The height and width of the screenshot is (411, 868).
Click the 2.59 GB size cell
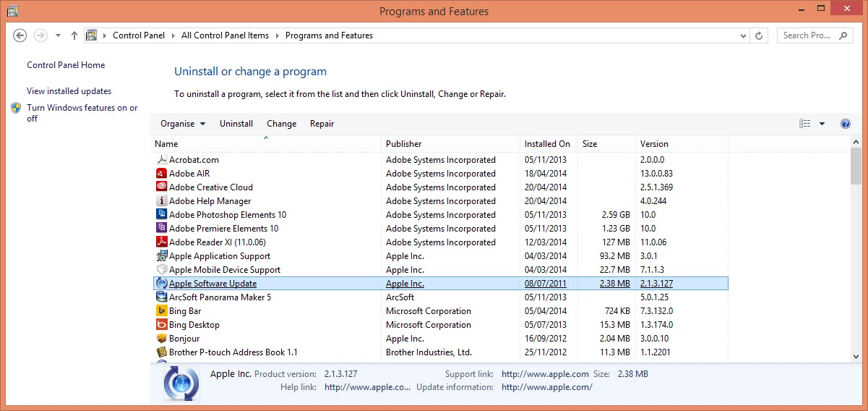(616, 215)
